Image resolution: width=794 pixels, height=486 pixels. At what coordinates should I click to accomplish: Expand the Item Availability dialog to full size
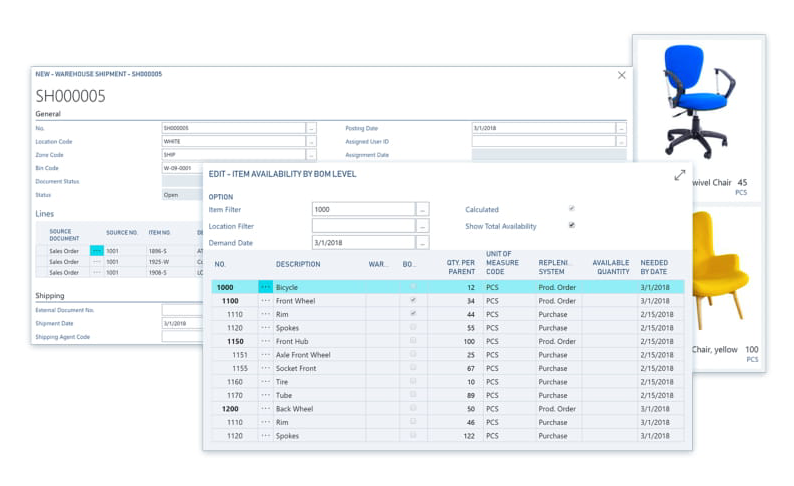[x=680, y=175]
